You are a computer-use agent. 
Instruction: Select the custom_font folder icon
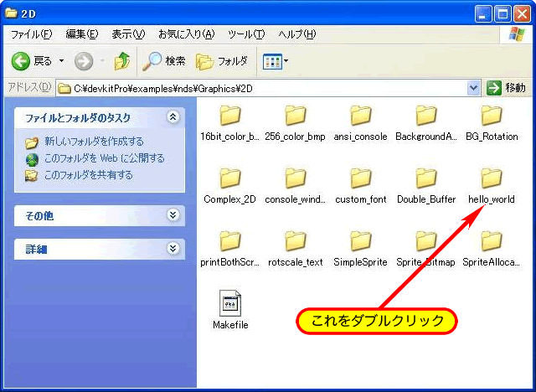click(361, 178)
